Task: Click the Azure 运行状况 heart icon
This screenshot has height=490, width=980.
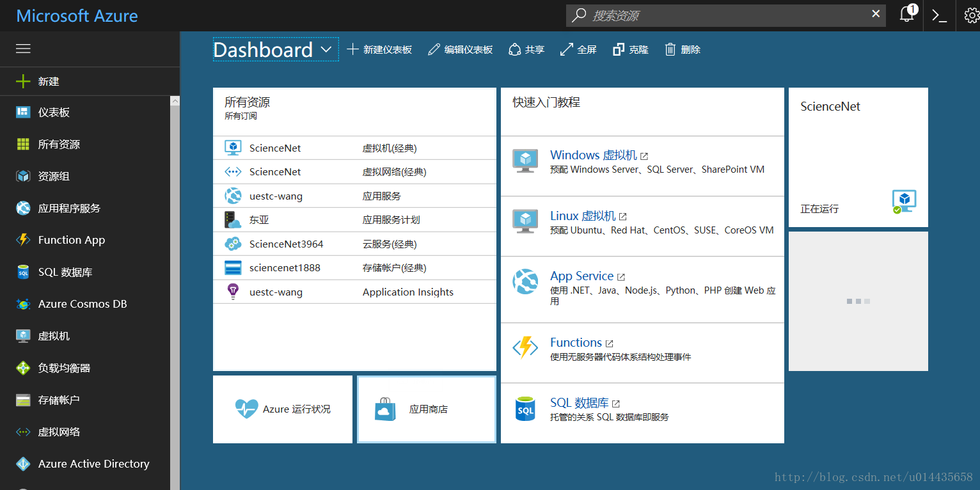Action: pos(246,409)
